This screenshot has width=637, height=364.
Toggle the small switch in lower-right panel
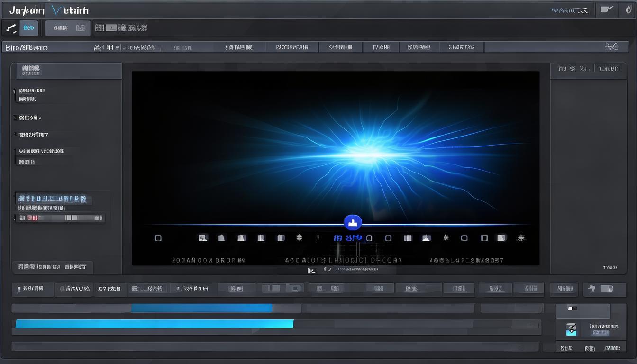[573, 309]
